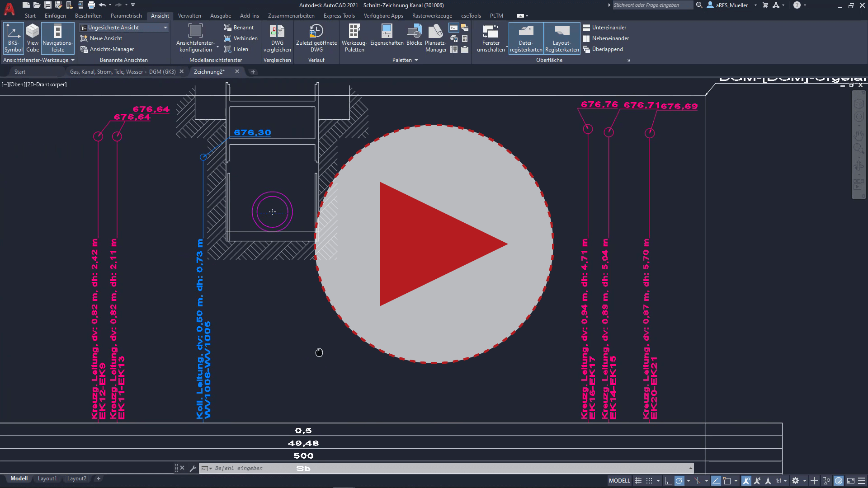Image resolution: width=868 pixels, height=488 pixels.
Task: Click the Neue Ansicht button
Action: point(106,38)
